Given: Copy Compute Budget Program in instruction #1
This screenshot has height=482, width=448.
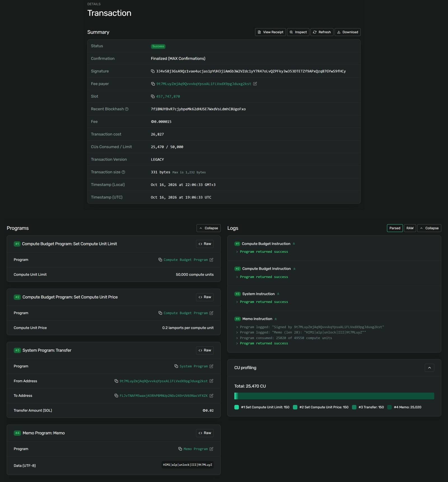Looking at the screenshot, I should (160, 260).
